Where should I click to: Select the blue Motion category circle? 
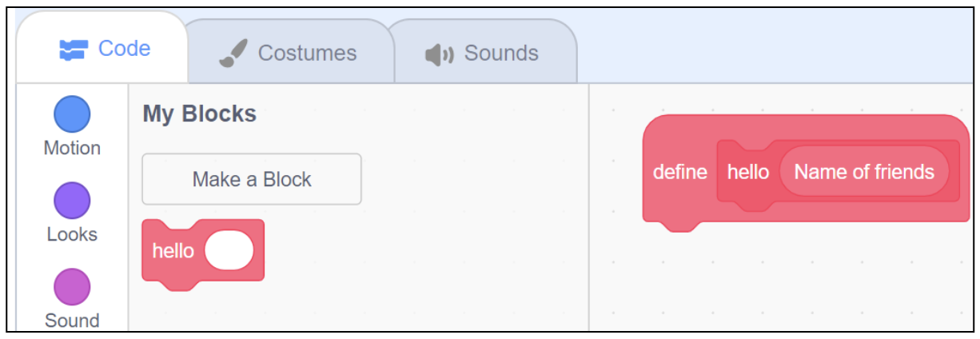click(x=72, y=114)
